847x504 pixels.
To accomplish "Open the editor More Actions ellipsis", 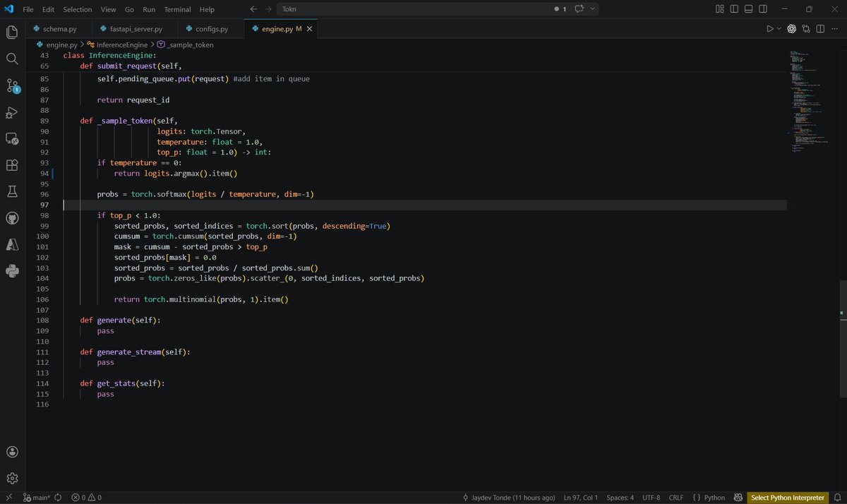I will [x=834, y=29].
